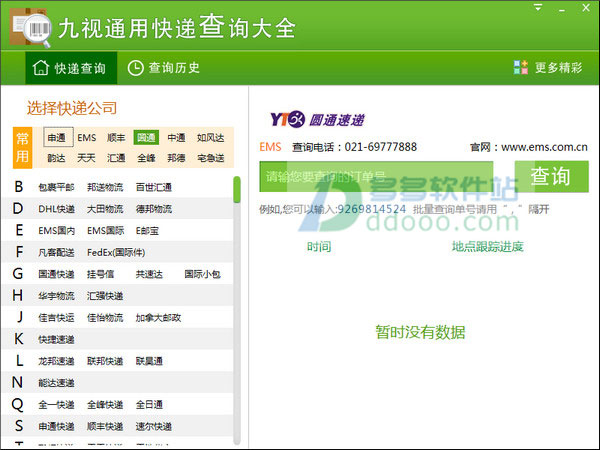This screenshot has height=450, width=600.
Task: Select 快捷速递 in row K
Action: click(56, 339)
